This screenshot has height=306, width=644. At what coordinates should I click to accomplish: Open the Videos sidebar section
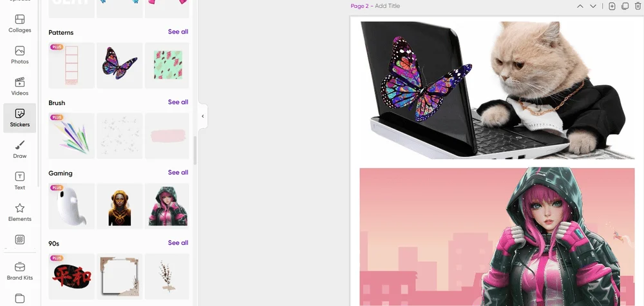[x=20, y=86]
